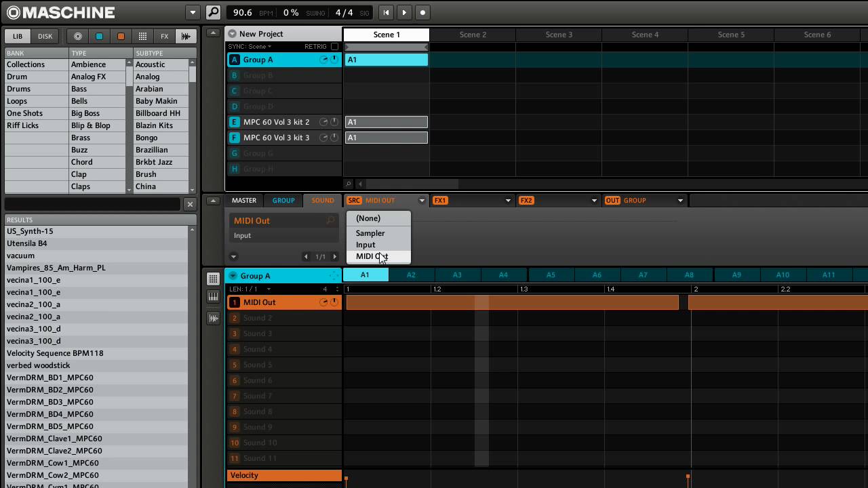Click the browser search input field
This screenshot has height=488, width=868.
pos(93,204)
